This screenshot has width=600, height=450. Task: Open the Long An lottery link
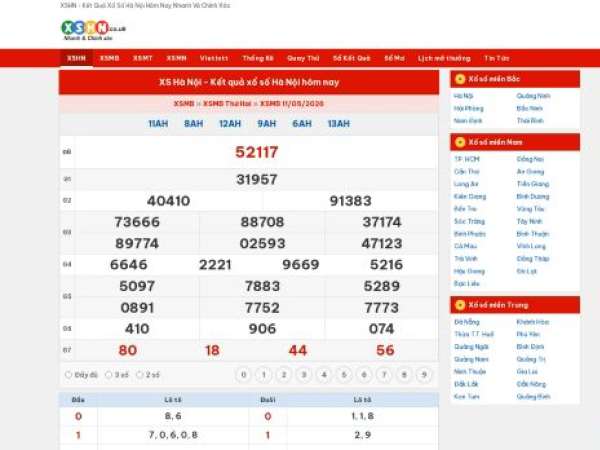click(x=466, y=184)
